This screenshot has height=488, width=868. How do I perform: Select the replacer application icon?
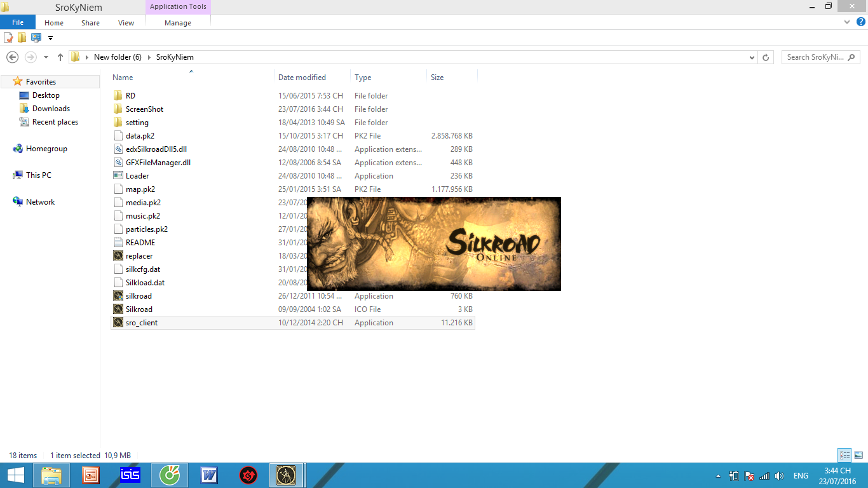(x=118, y=255)
